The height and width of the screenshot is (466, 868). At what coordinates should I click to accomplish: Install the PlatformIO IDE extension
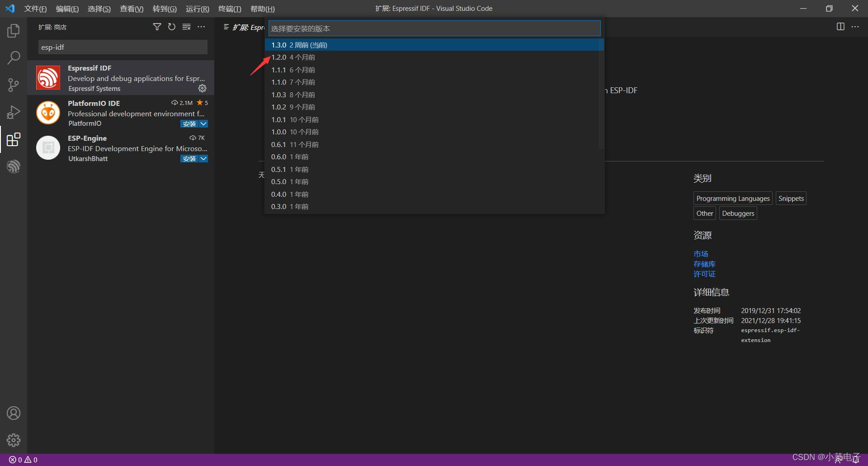click(x=189, y=124)
